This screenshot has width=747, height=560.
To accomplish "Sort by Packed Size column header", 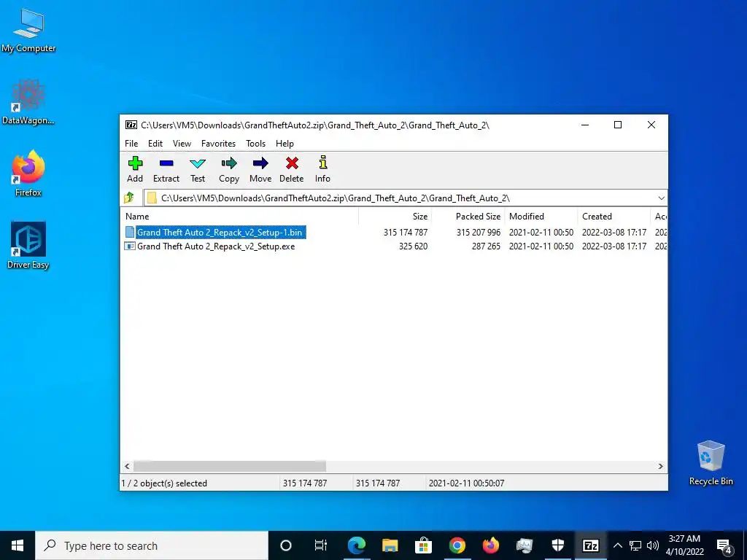I will 468,216.
